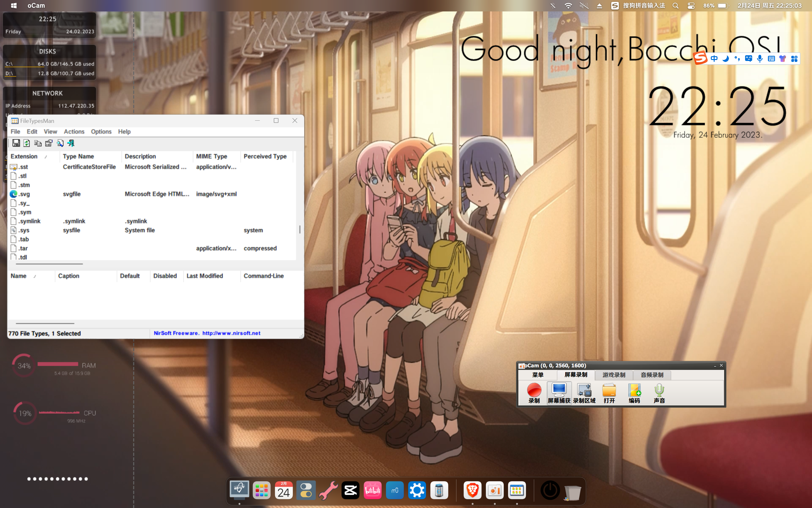Click the 声音 microphone icon in oCam
Viewport: 812px width, 508px height.
point(659,393)
